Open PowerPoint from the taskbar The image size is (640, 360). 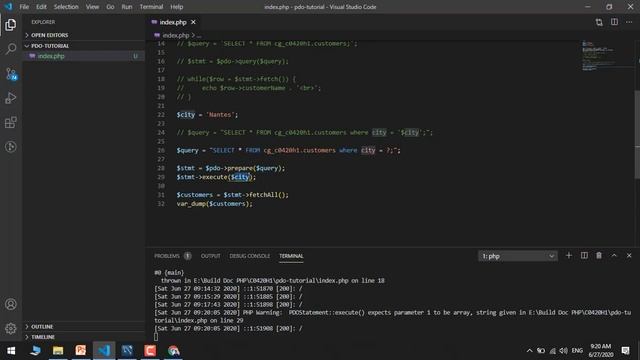(x=81, y=351)
